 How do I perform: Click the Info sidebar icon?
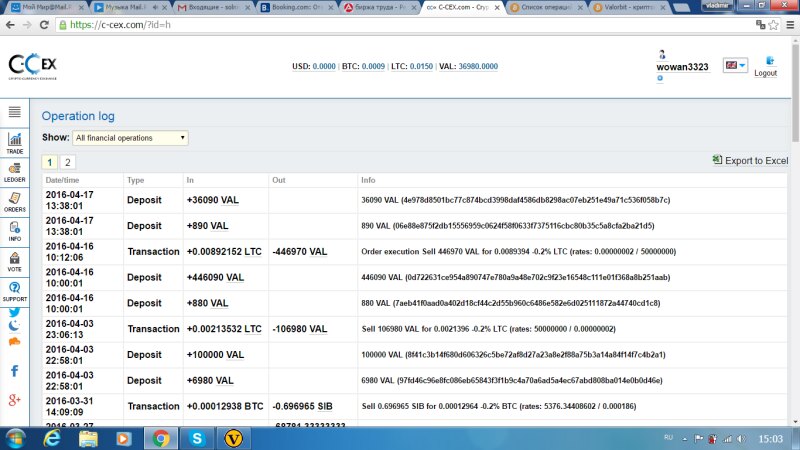(x=15, y=231)
